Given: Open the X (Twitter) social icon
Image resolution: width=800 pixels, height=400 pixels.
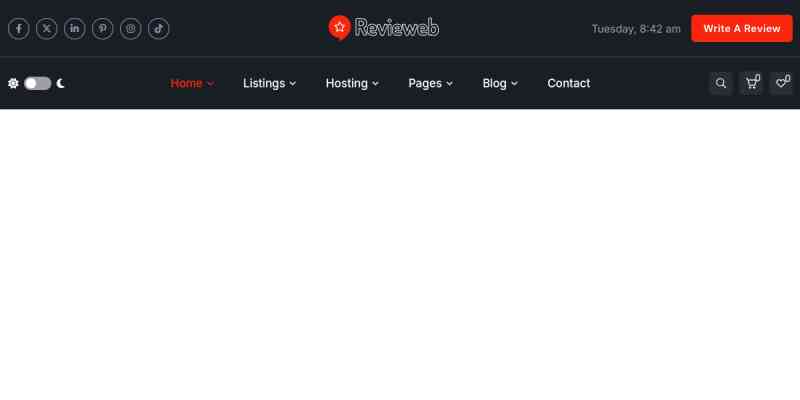Looking at the screenshot, I should 46,29.
